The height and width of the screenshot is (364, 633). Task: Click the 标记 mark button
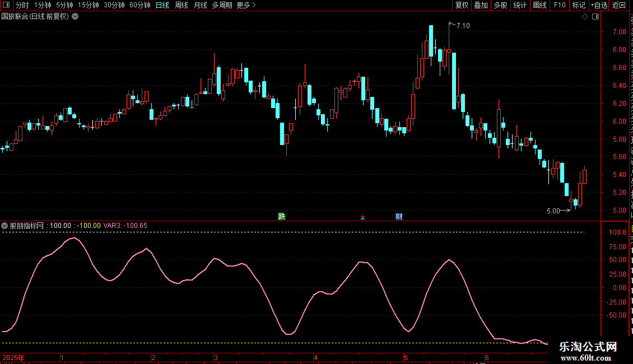[x=579, y=5]
